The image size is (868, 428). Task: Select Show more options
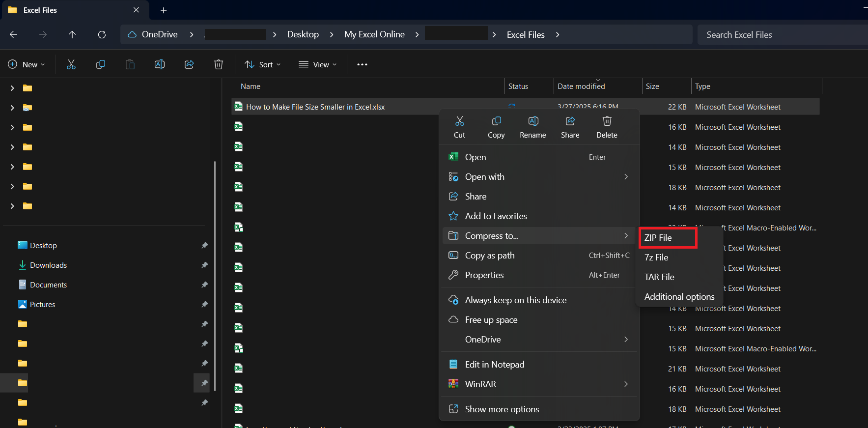coord(539,409)
